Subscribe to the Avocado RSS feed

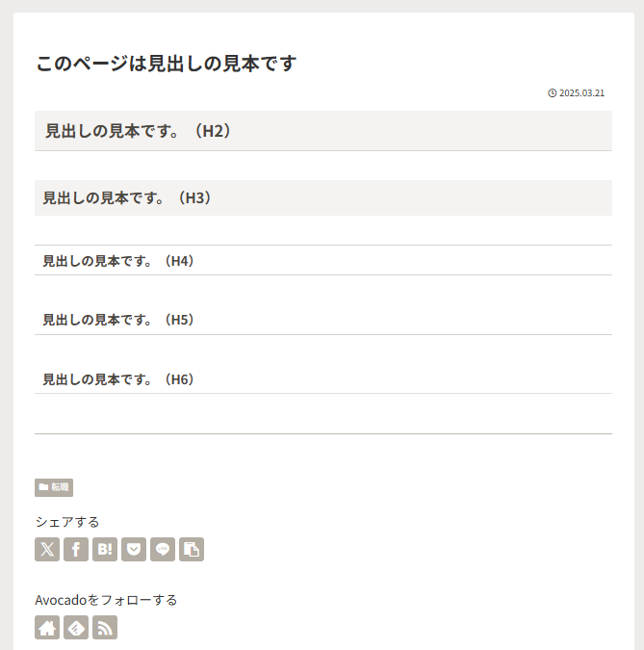pos(105,628)
